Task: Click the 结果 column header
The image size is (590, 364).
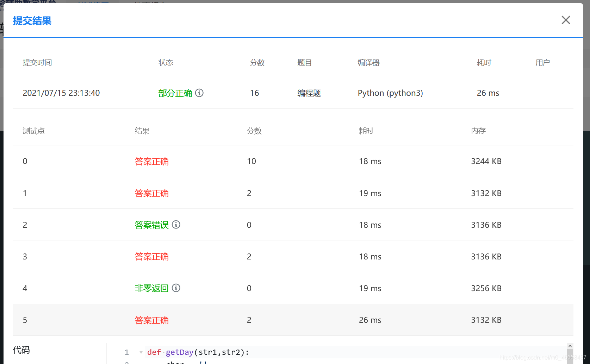Action: (x=142, y=131)
